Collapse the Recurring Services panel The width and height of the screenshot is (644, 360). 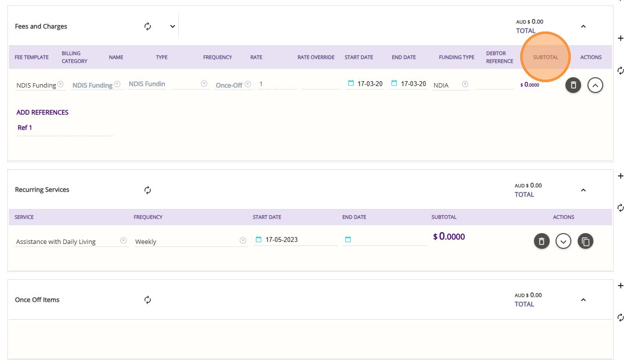coord(583,190)
